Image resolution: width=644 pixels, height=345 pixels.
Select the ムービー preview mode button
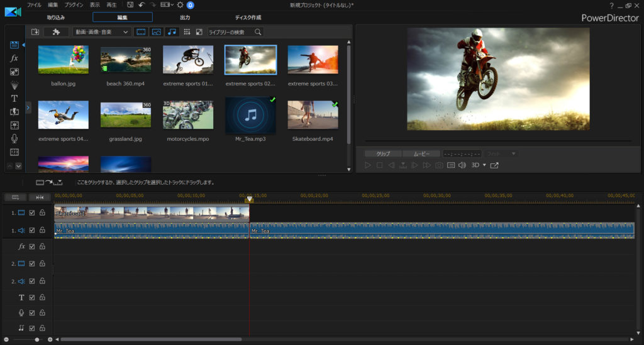pyautogui.click(x=421, y=153)
